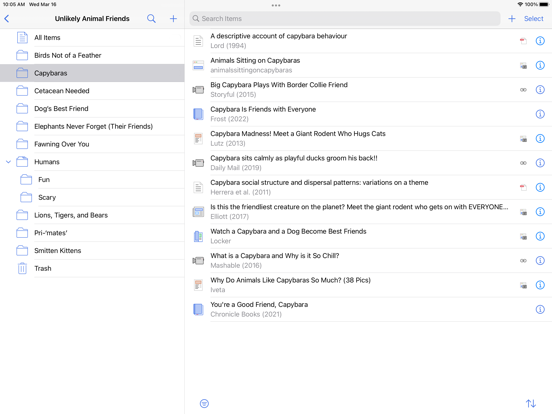
Task: Open link attachment of Storyful (2015) video
Action: coord(523,90)
